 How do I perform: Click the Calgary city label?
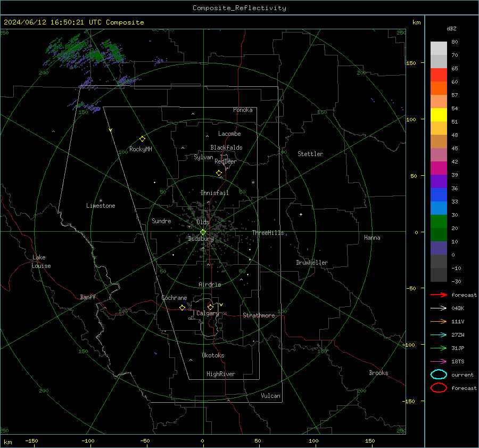(208, 313)
